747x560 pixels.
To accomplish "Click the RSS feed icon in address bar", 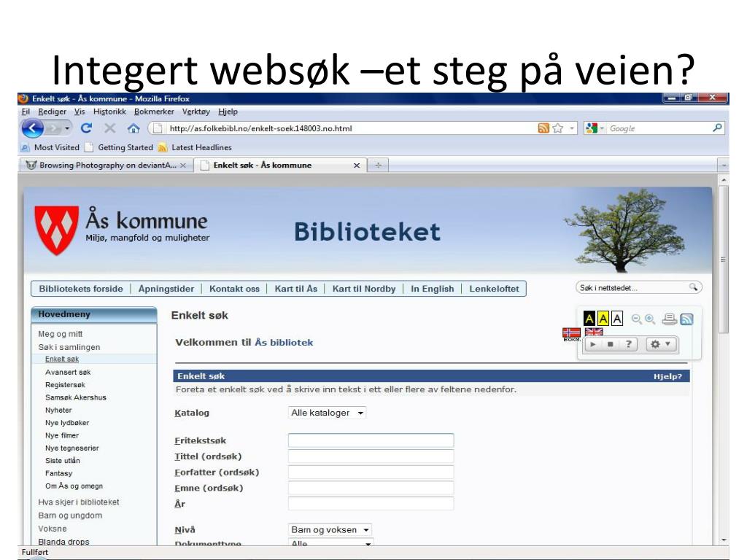I will coord(543,128).
